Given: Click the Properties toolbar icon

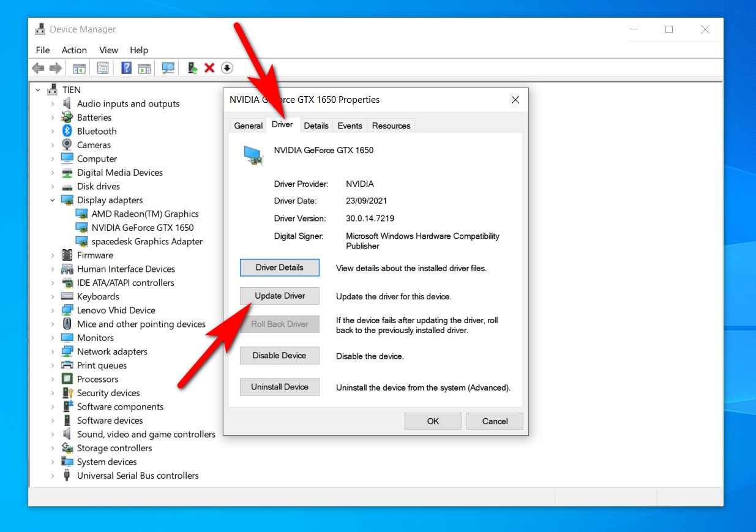Looking at the screenshot, I should [103, 68].
